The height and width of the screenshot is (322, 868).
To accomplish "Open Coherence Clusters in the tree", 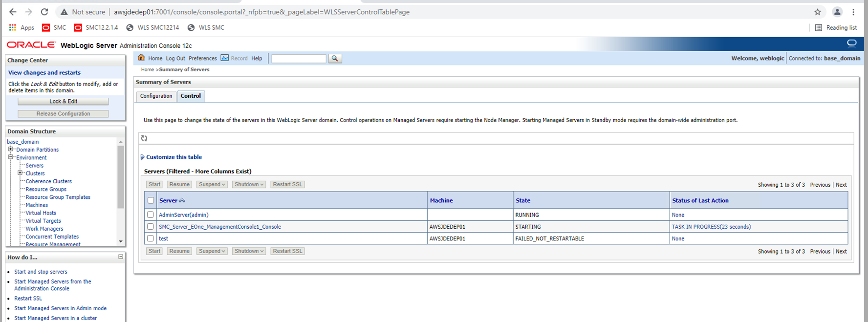I will click(x=49, y=181).
